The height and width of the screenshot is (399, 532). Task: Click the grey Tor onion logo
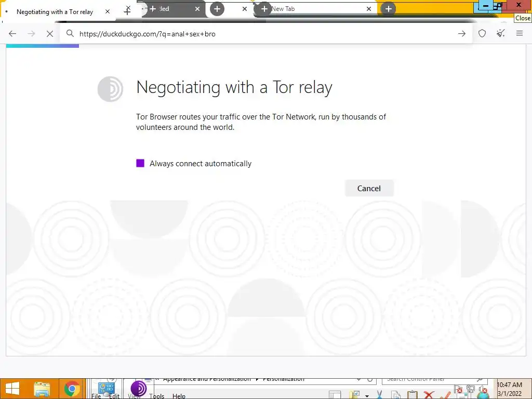click(110, 89)
